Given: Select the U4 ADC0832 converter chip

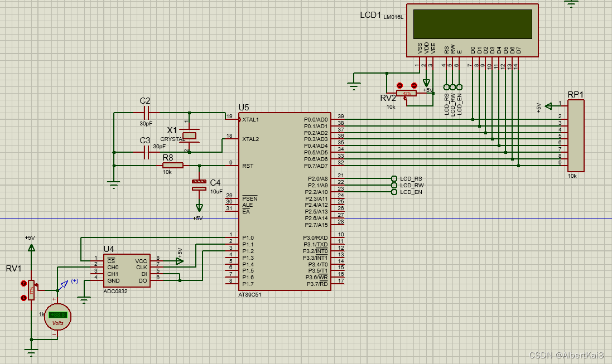Looking at the screenshot, I should click(127, 271).
